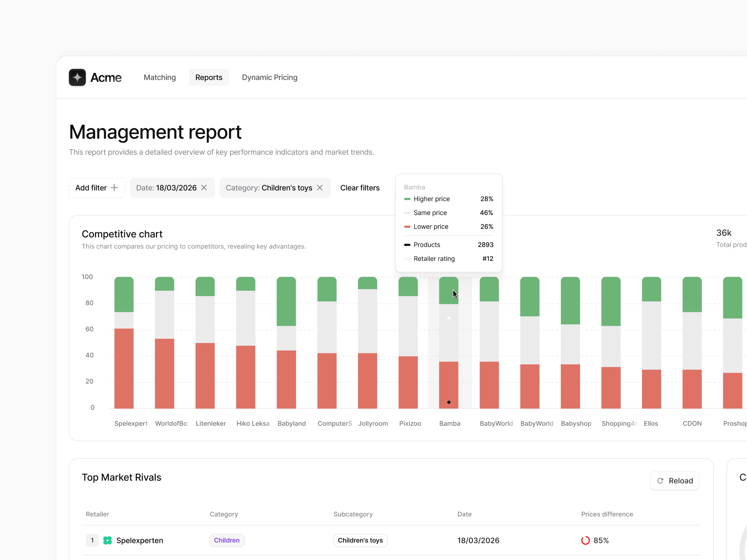Screen dimensions: 747x560
Task: Click the green Spelexperten clover icon
Action: coord(107,540)
